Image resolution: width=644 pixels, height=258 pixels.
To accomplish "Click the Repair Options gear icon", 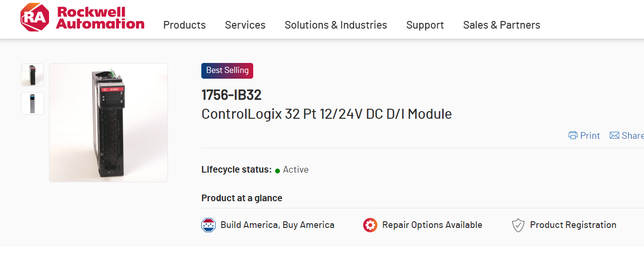I will pyautogui.click(x=370, y=225).
